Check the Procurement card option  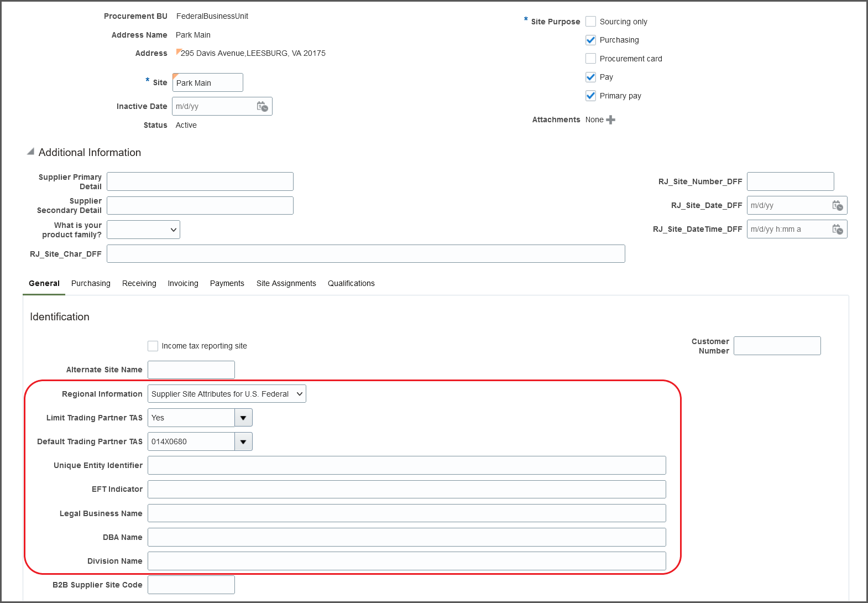pos(590,59)
